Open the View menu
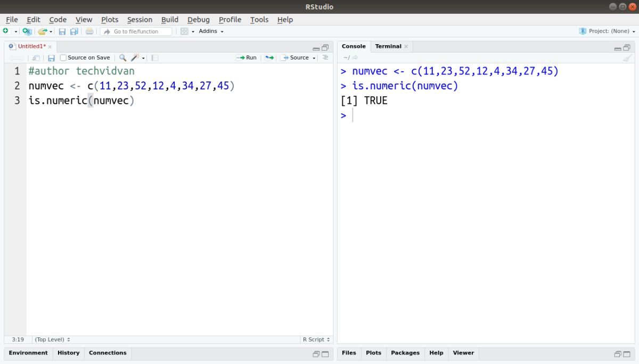 coord(84,20)
